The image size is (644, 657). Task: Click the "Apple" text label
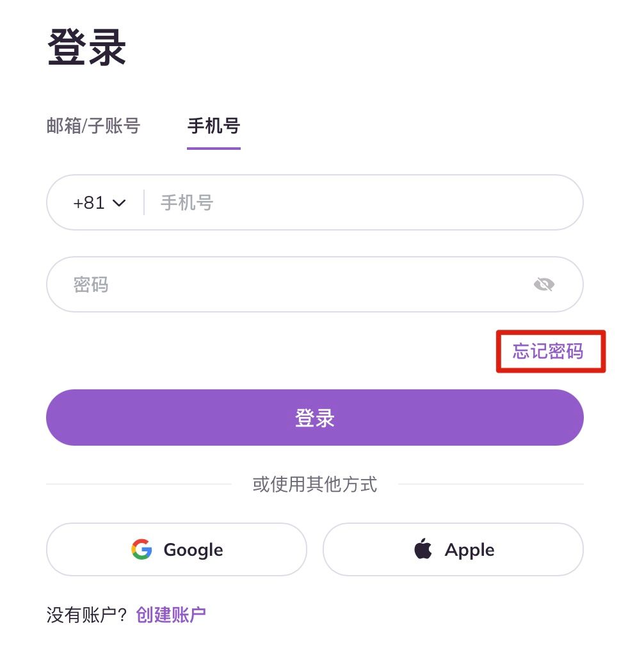[x=470, y=550]
